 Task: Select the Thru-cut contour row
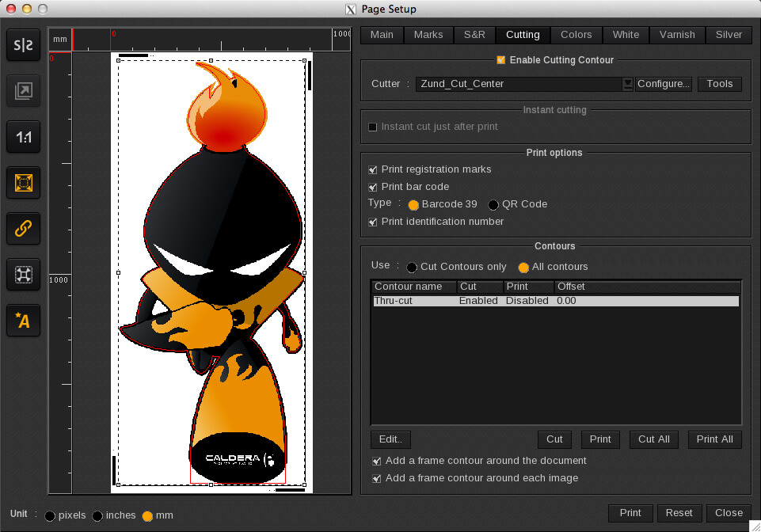pyautogui.click(x=556, y=301)
